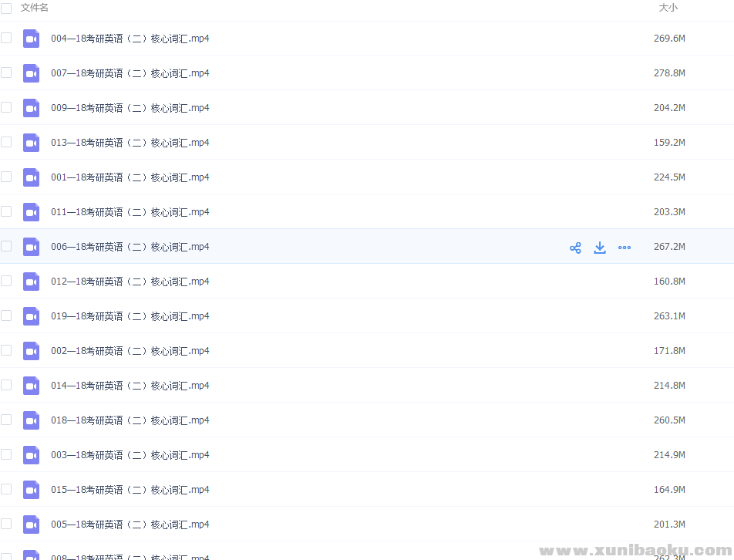This screenshot has height=560, width=734.
Task: Toggle the select-all checkbox in header
Action: [6, 8]
